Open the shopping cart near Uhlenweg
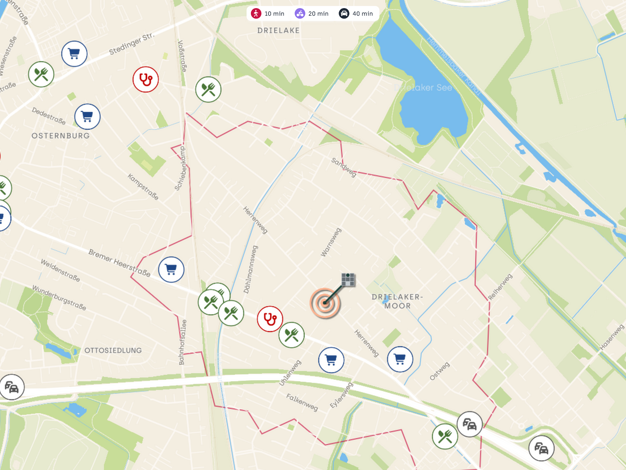Screen dimensions: 626x470 pyautogui.click(x=331, y=360)
